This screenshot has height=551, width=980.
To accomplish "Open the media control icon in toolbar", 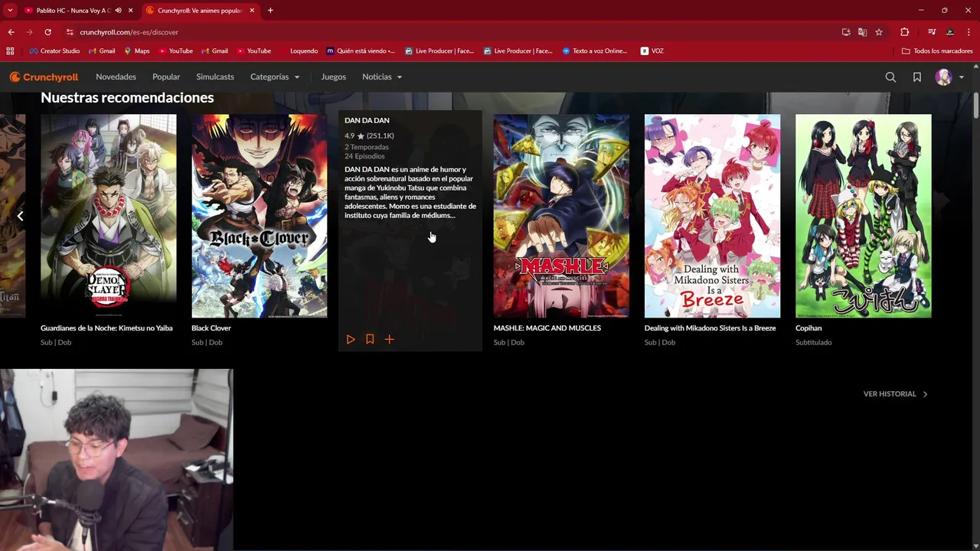I will coord(932,32).
